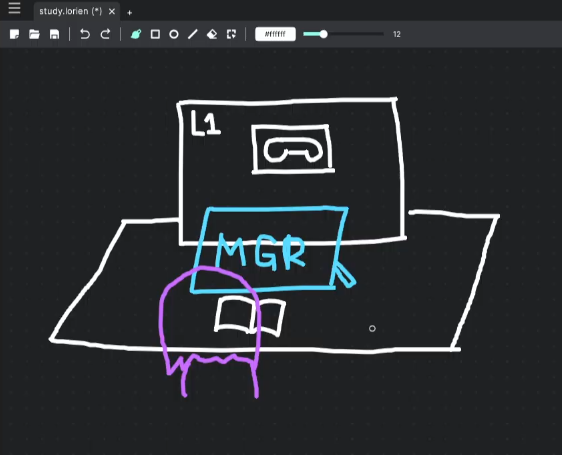Create a new file
562x455 pixels.
[x=14, y=34]
